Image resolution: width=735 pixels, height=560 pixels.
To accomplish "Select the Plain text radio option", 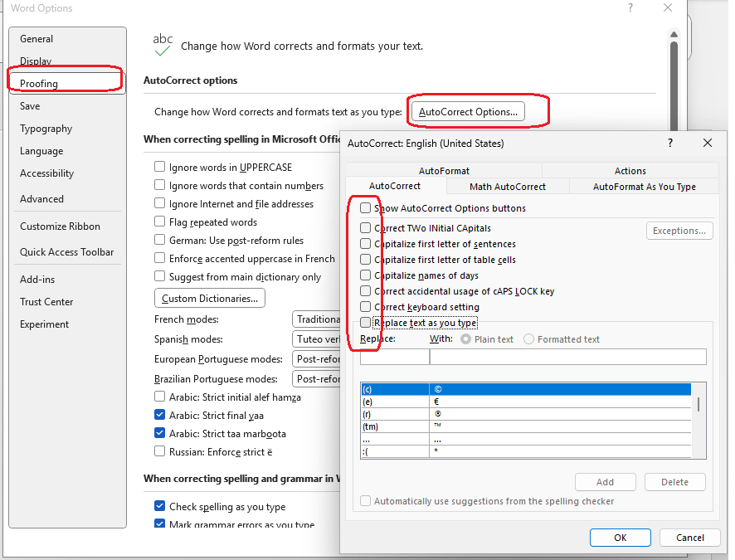I will click(x=465, y=338).
